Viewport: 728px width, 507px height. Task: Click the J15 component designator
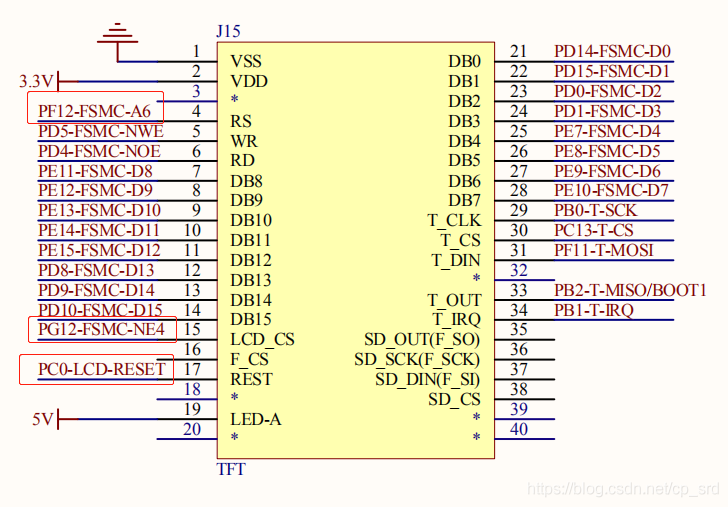(x=228, y=31)
